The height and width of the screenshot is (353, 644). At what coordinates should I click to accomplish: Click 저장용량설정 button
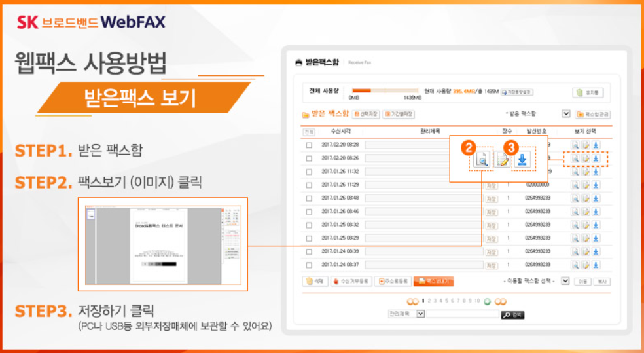[516, 92]
